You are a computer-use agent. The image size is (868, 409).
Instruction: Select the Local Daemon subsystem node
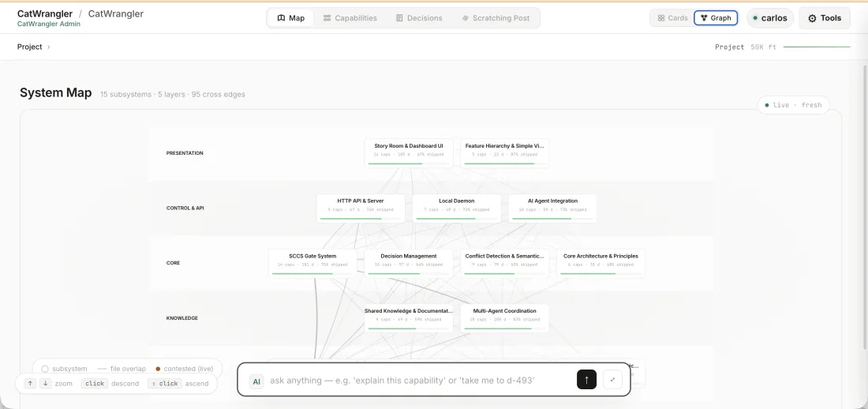(x=457, y=208)
